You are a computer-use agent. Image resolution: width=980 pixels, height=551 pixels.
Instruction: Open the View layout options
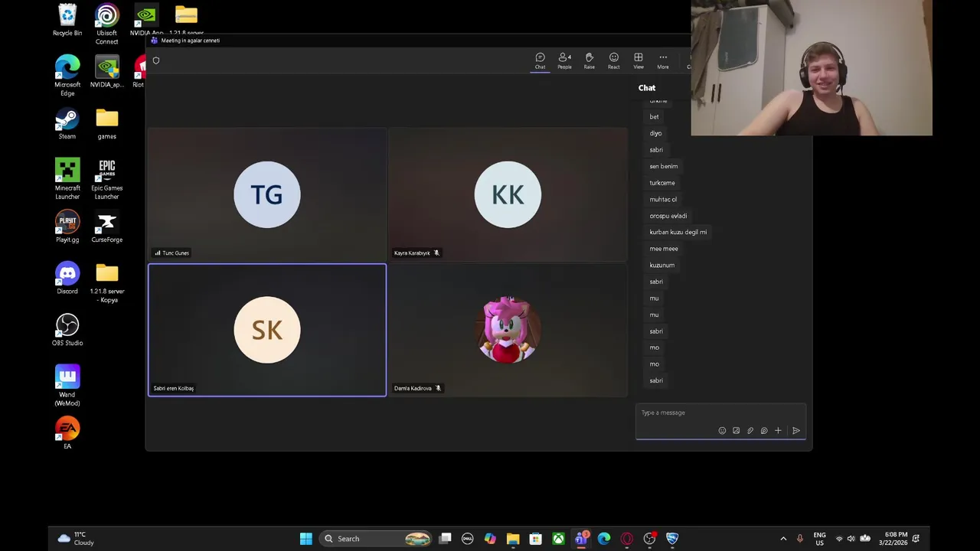[638, 61]
